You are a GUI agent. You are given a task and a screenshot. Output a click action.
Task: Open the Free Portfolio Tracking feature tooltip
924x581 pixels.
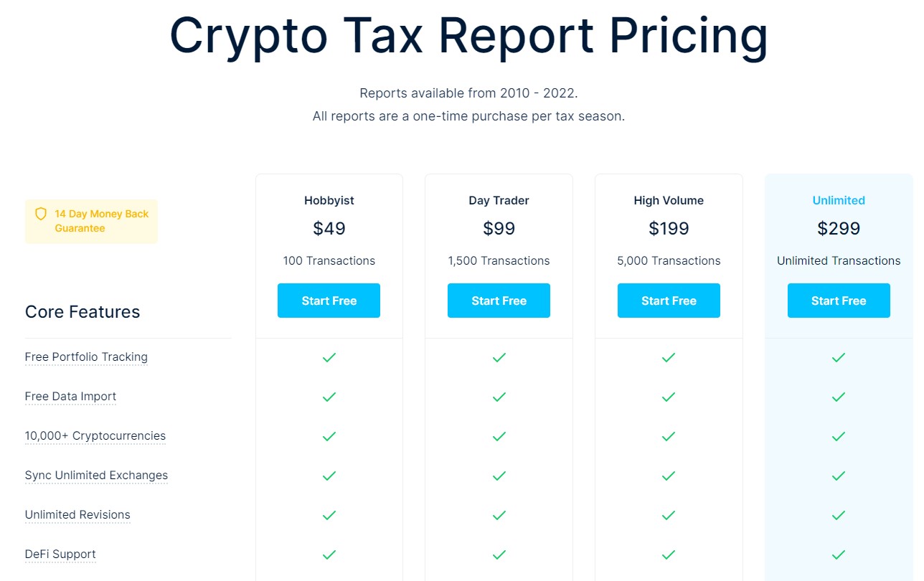86,356
